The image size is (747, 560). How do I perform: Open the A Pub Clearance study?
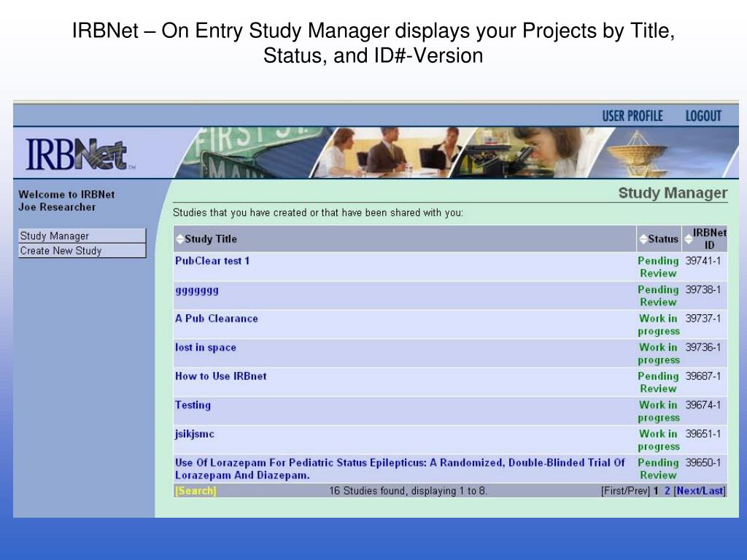[216, 319]
